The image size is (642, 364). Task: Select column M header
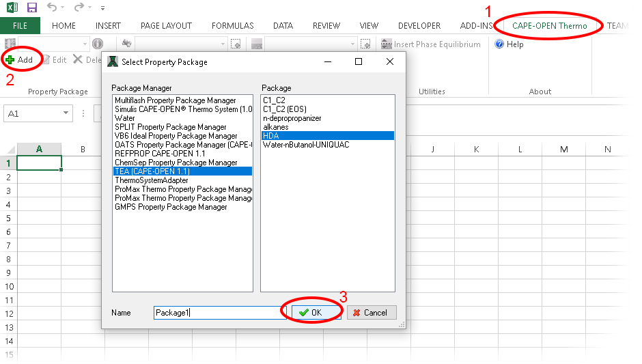pos(563,149)
